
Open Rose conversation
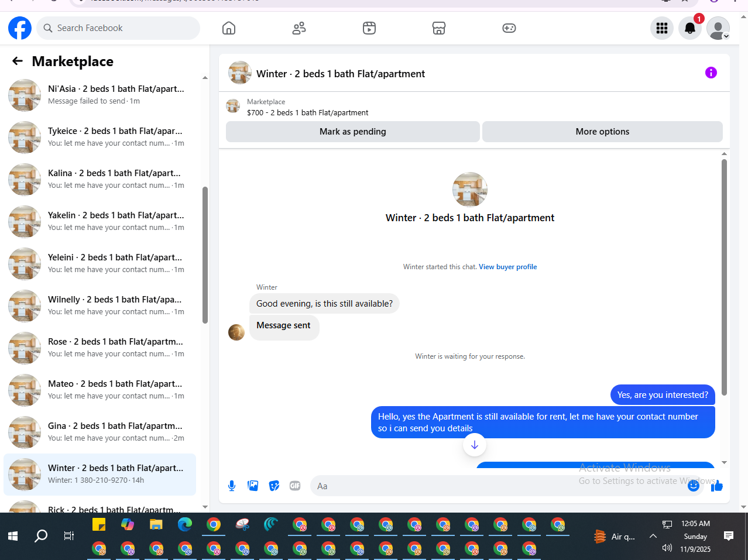tap(99, 348)
